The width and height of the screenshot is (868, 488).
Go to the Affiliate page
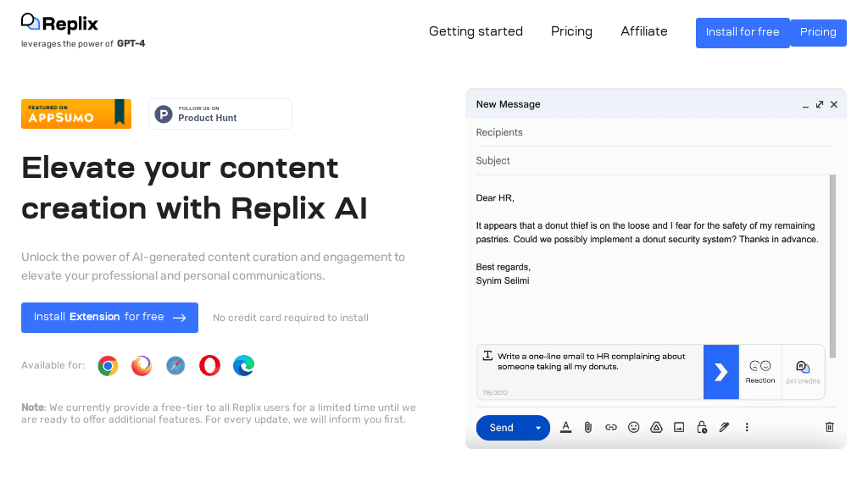[643, 31]
